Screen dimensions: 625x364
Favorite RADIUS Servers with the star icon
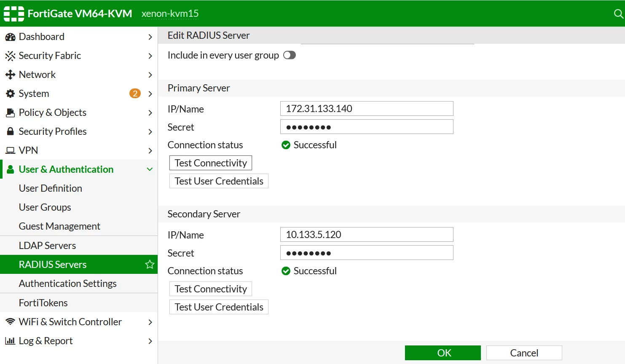(x=150, y=264)
